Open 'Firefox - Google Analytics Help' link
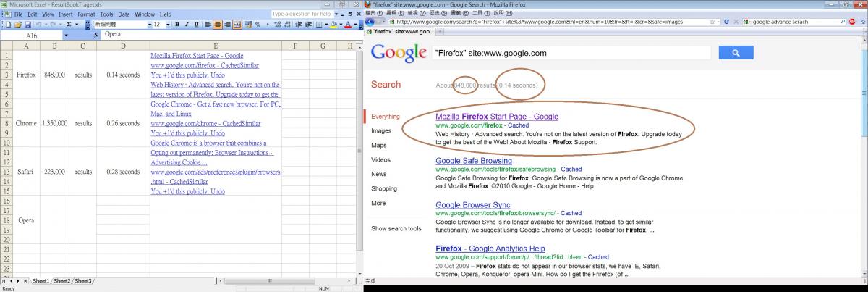 (x=490, y=249)
